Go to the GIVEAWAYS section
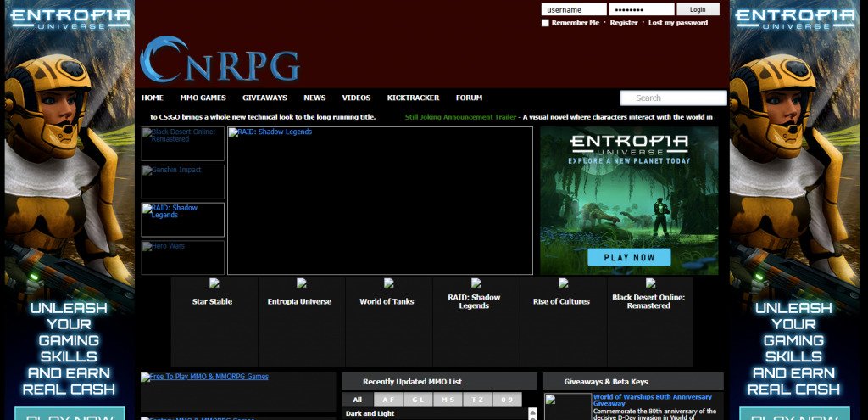 pyautogui.click(x=264, y=98)
